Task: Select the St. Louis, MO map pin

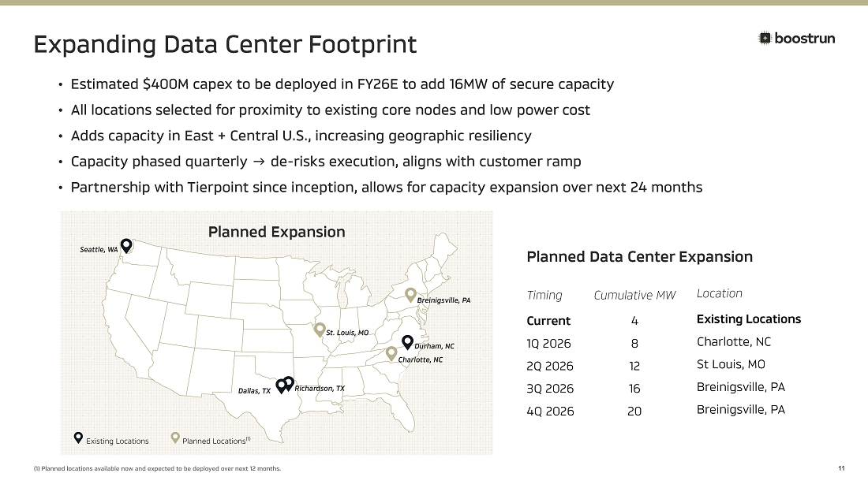Action: click(x=320, y=329)
